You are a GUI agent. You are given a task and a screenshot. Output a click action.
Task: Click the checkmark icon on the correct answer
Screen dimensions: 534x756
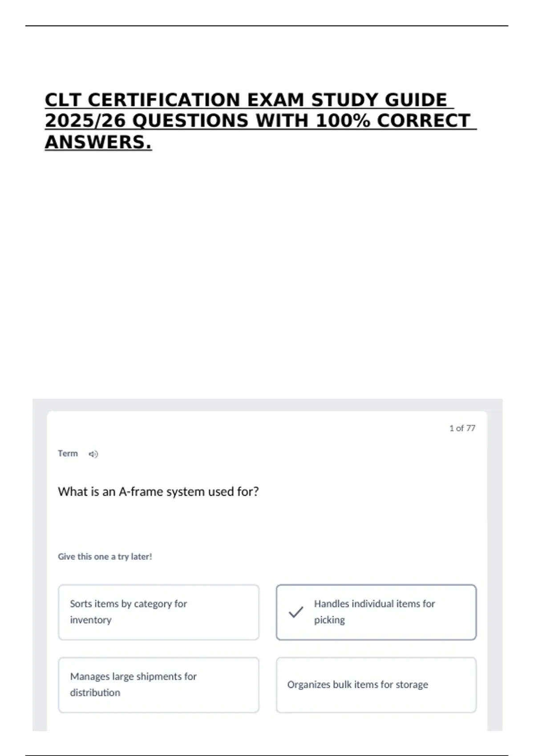(296, 612)
